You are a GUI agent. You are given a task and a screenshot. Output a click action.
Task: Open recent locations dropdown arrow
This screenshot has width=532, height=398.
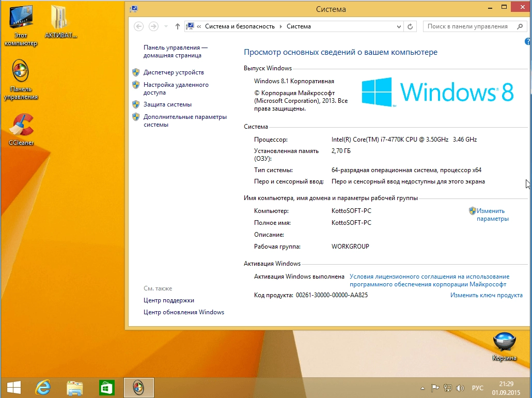coord(166,26)
